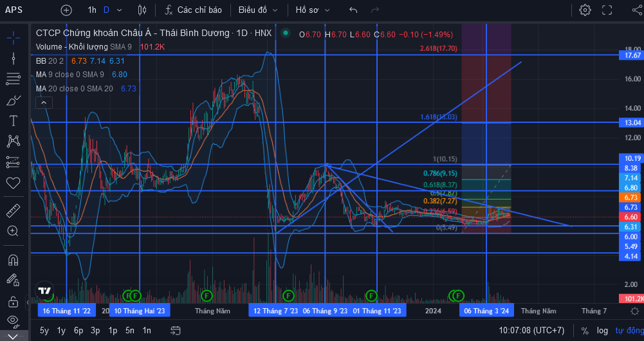Add a symbol to compare with plus icon
644x341 pixels.
pyautogui.click(x=66, y=10)
